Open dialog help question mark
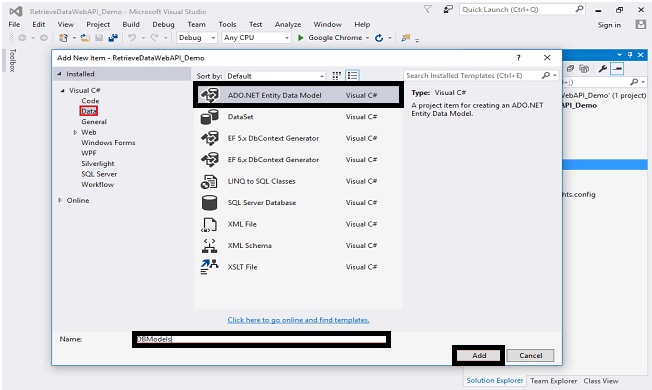 [x=518, y=58]
